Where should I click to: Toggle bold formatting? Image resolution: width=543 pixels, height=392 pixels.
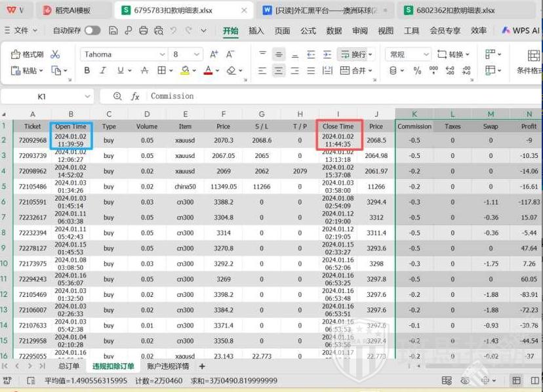coord(87,71)
